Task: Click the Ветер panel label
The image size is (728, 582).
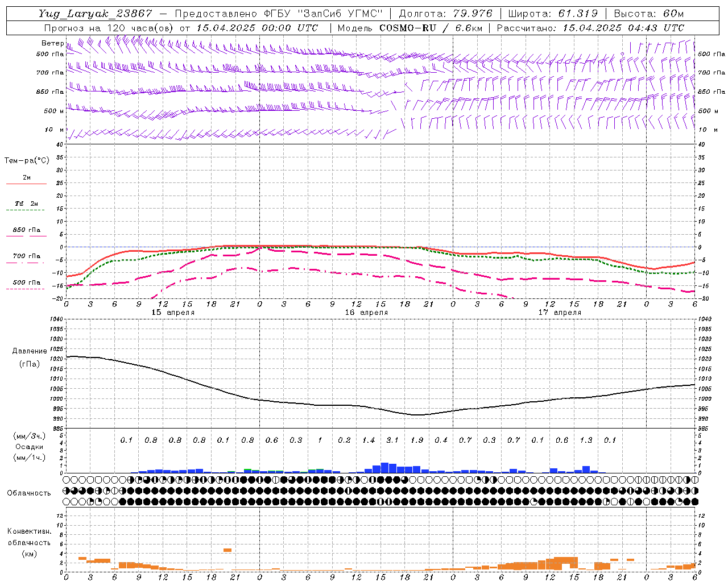Action: coord(53,43)
